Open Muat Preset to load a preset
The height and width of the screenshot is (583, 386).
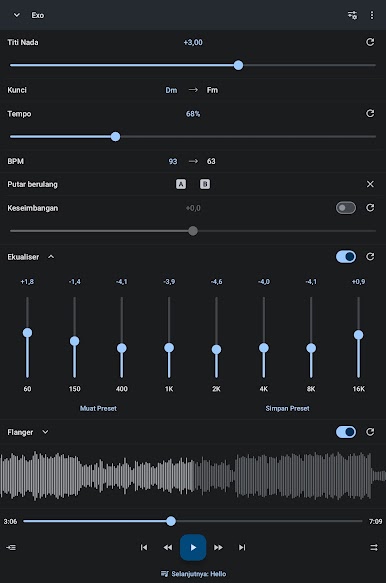pyautogui.click(x=98, y=408)
